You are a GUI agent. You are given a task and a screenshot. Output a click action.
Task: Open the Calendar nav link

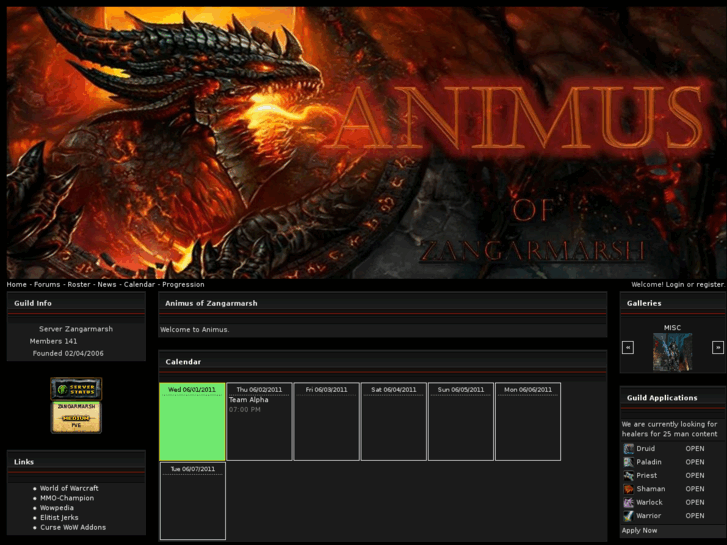pos(139,284)
